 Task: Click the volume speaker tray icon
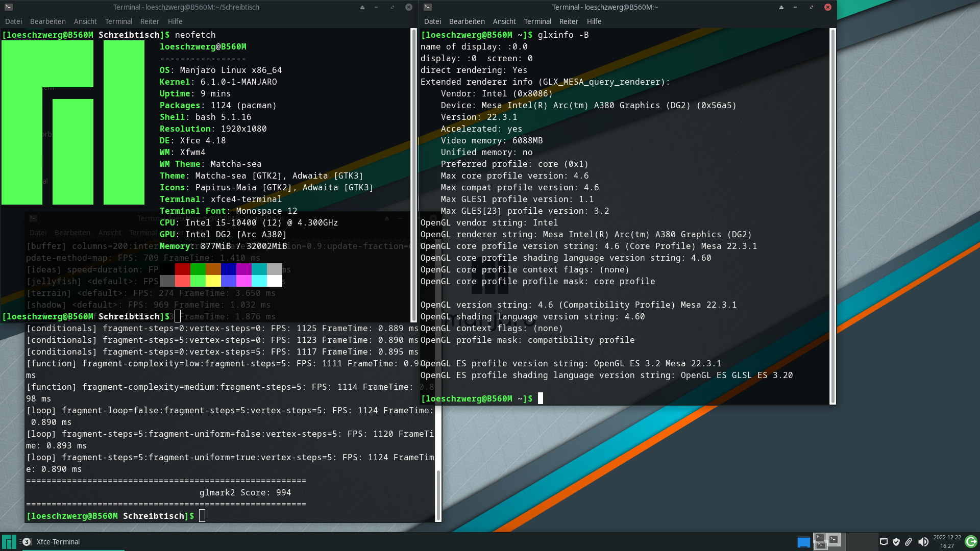923,542
